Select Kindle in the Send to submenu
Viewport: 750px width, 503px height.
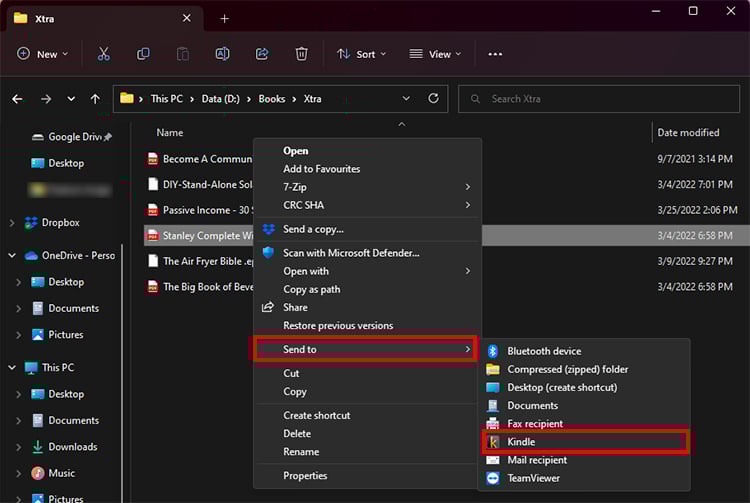pyautogui.click(x=521, y=442)
